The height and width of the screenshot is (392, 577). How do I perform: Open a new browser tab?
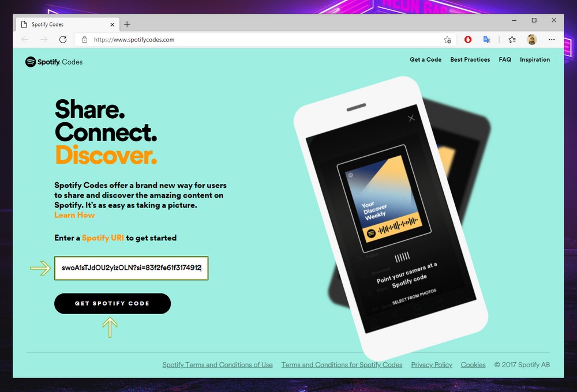click(127, 24)
